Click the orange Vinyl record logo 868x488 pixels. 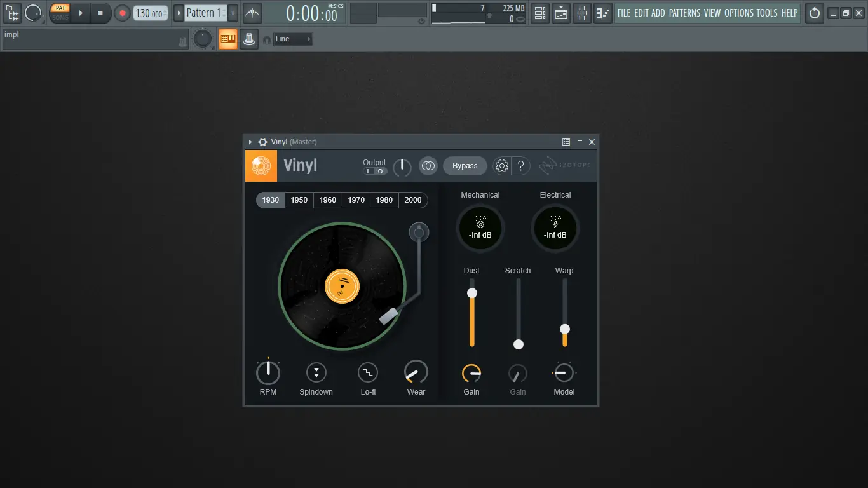point(261,166)
